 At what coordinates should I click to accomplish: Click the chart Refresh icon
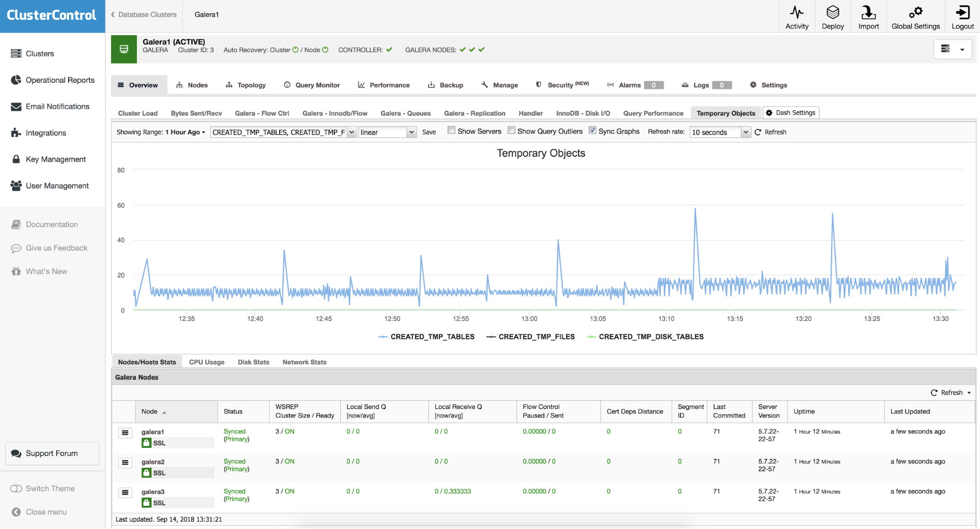pos(758,132)
